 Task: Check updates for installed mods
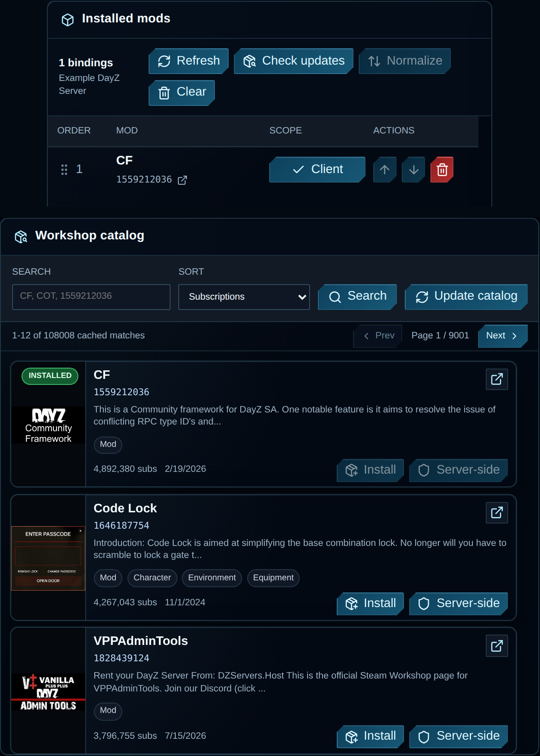(x=294, y=61)
